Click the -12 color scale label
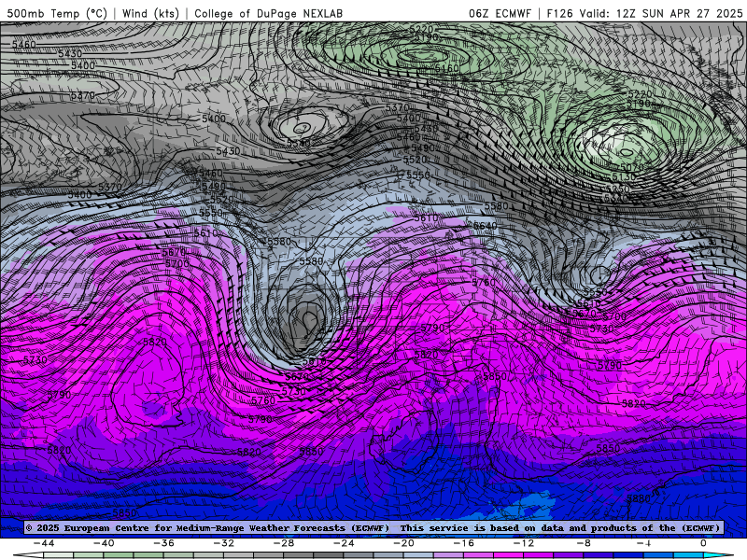This screenshot has width=747, height=560. tap(524, 543)
